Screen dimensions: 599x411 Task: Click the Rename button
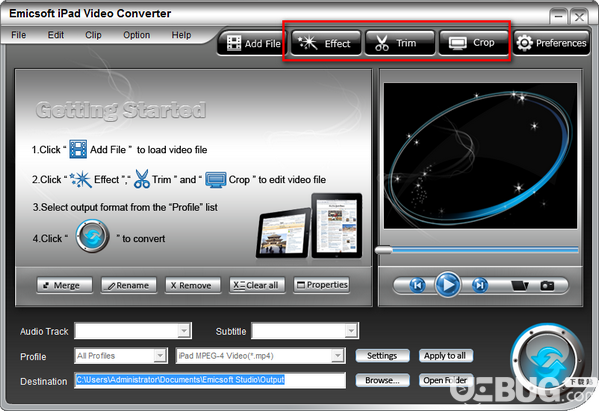(x=129, y=285)
